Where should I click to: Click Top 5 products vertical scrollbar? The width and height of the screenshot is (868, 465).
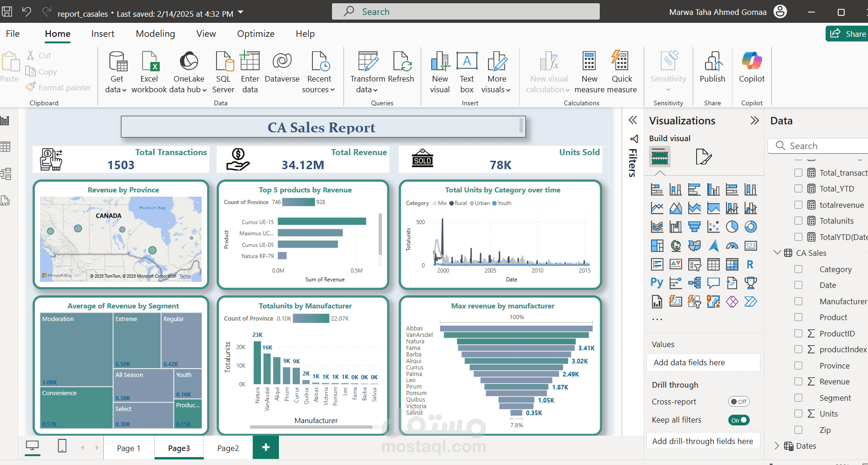pyautogui.click(x=380, y=234)
